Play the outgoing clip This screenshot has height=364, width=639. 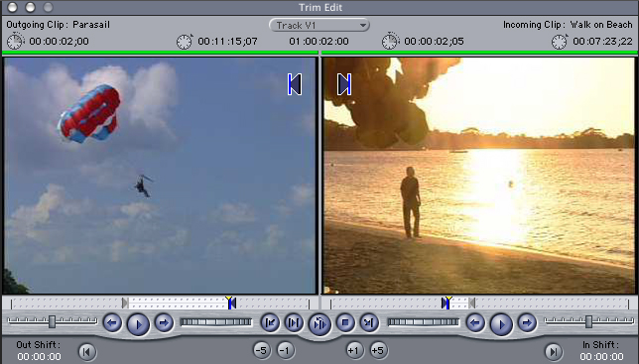point(138,324)
